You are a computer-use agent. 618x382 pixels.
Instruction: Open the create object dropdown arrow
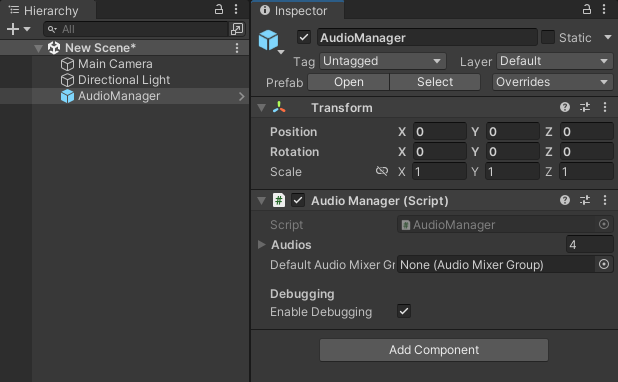pos(27,29)
